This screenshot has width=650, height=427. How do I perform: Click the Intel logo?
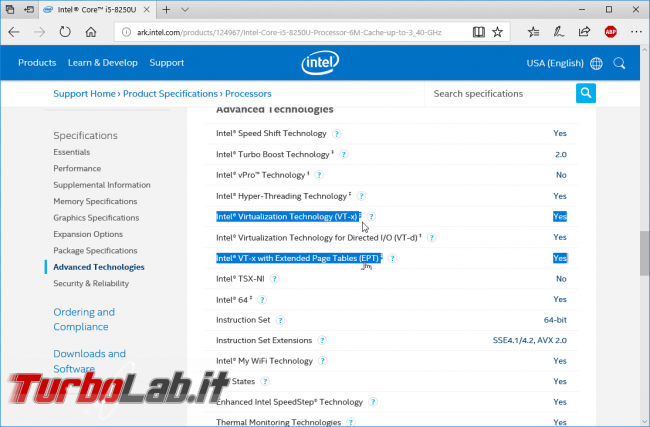tap(320, 63)
